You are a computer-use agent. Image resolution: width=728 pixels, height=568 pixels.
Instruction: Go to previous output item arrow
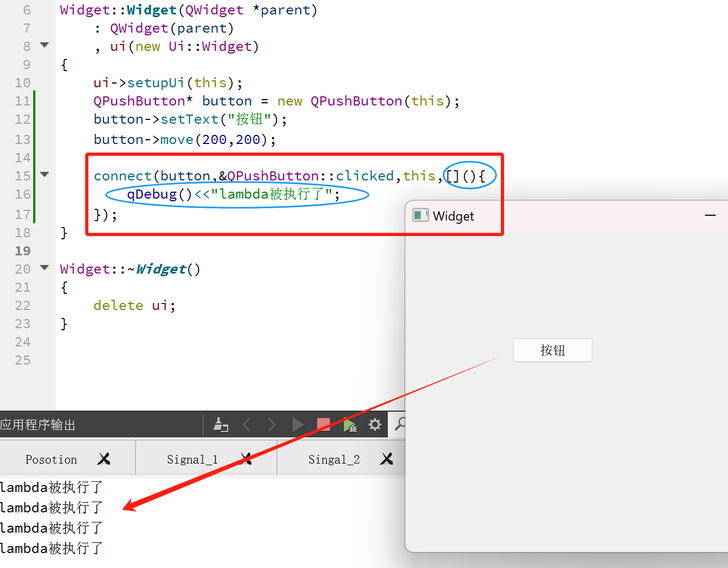[247, 425]
